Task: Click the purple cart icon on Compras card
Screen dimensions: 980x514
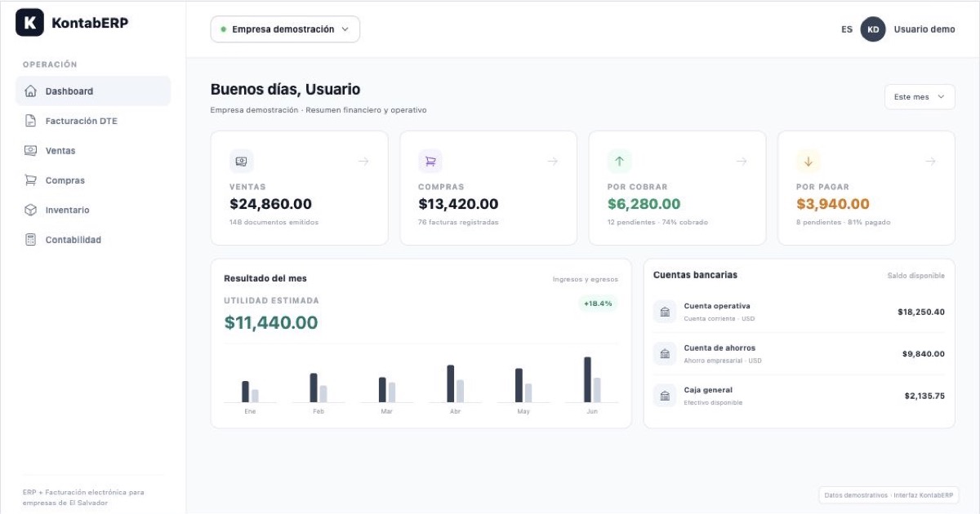Action: pos(430,162)
